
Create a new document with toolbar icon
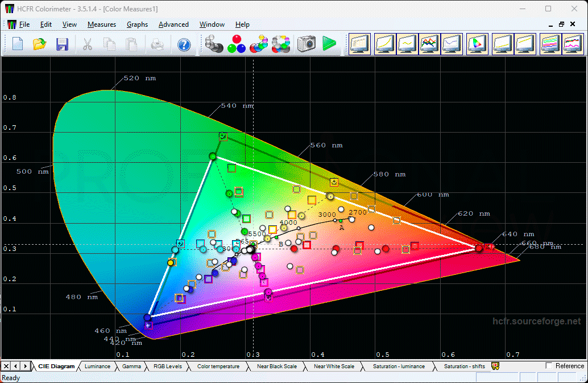click(18, 44)
